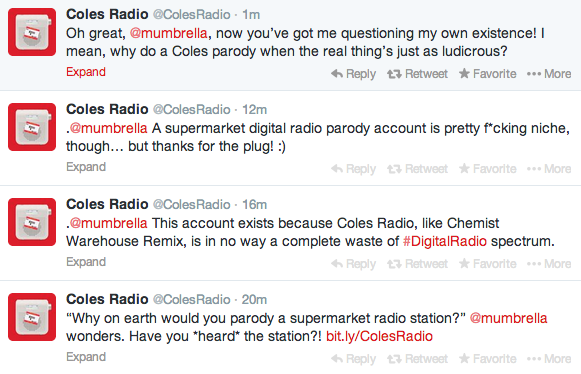
Task: Favorite the 16m-old #DigitalRadio spectrum tweet
Action: [487, 264]
